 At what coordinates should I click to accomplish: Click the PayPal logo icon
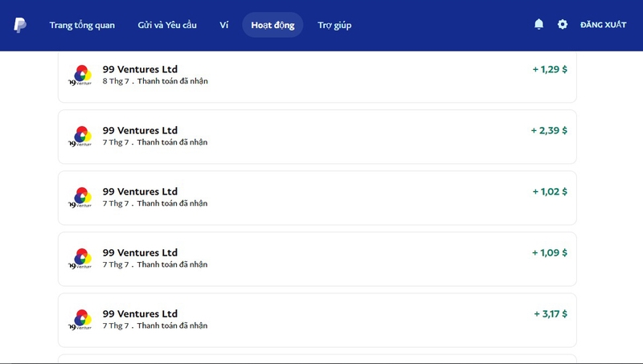tap(20, 25)
